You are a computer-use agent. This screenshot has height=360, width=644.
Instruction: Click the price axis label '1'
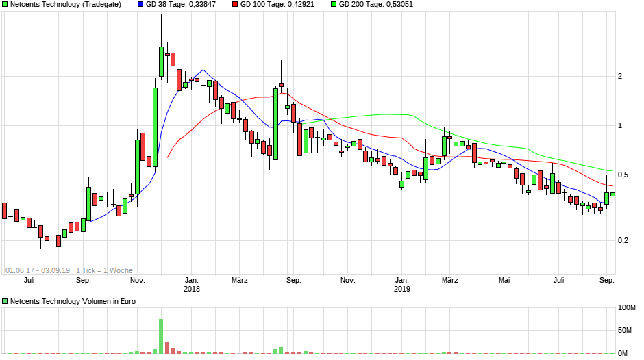click(620, 126)
